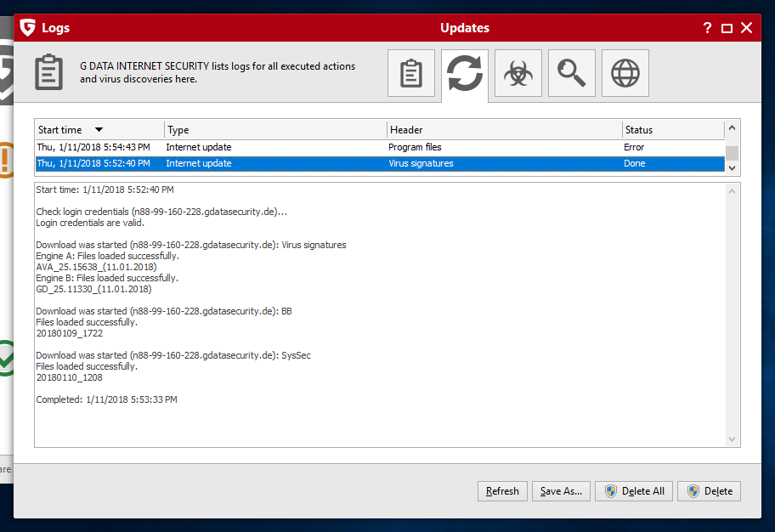Click the log list scrollbar thumb

coord(732,153)
